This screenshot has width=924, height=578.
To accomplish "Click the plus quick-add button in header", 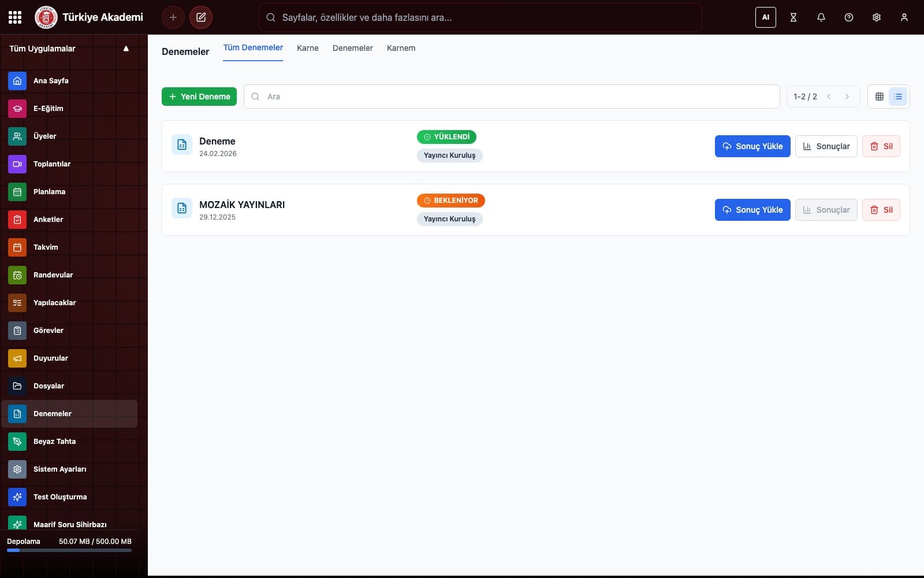I will (x=173, y=17).
